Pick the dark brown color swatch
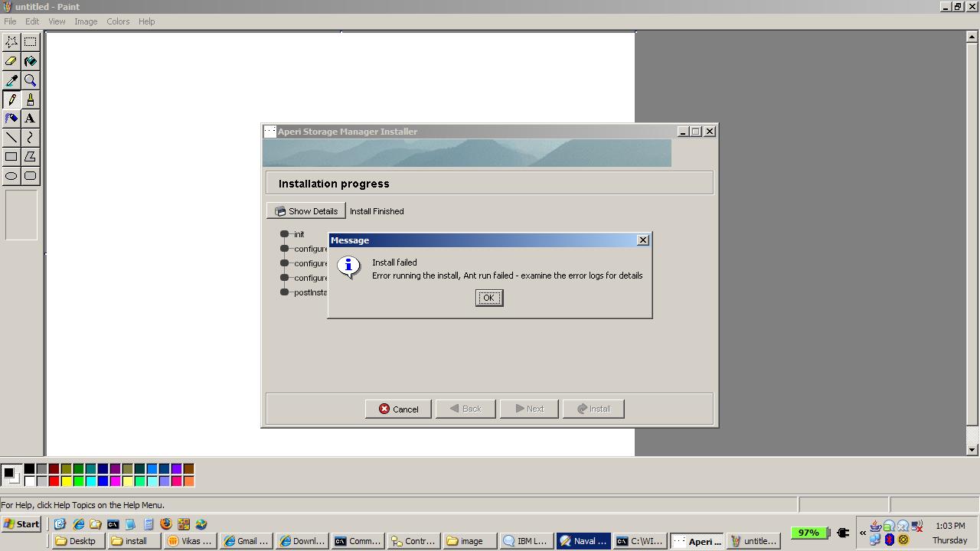 pyautogui.click(x=188, y=468)
